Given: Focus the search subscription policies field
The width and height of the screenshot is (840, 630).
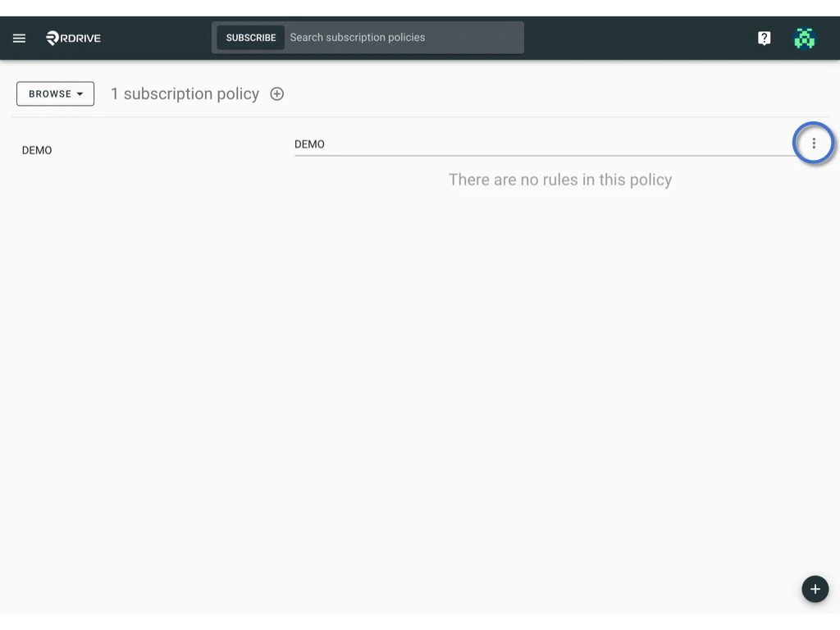Looking at the screenshot, I should pos(402,37).
